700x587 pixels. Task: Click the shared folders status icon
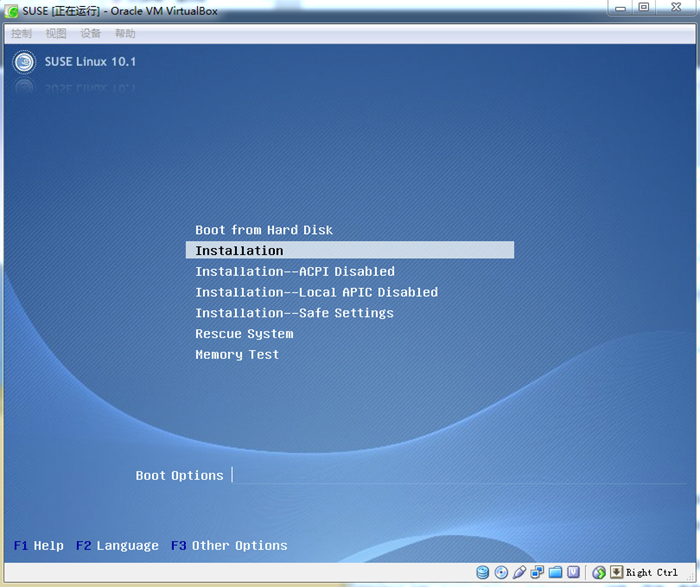click(555, 572)
